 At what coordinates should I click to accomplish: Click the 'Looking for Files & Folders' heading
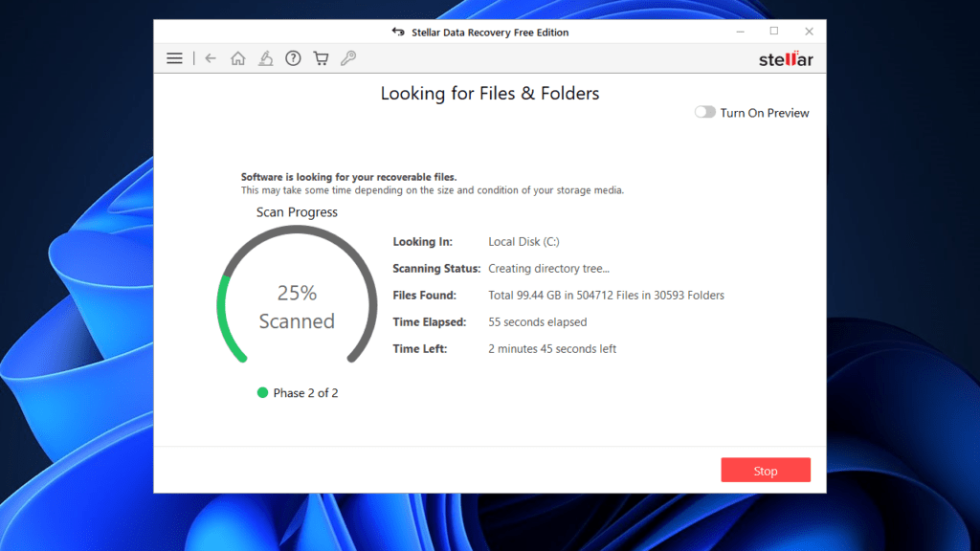(x=490, y=93)
